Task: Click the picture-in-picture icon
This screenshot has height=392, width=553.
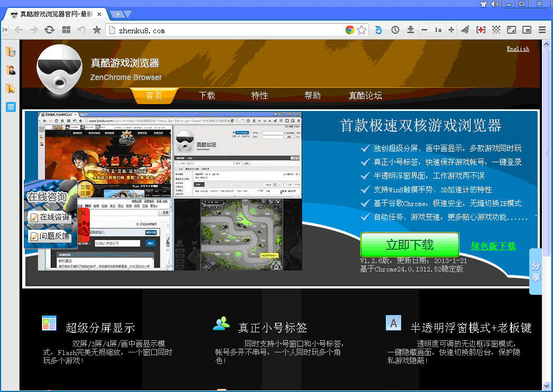Action: [527, 30]
